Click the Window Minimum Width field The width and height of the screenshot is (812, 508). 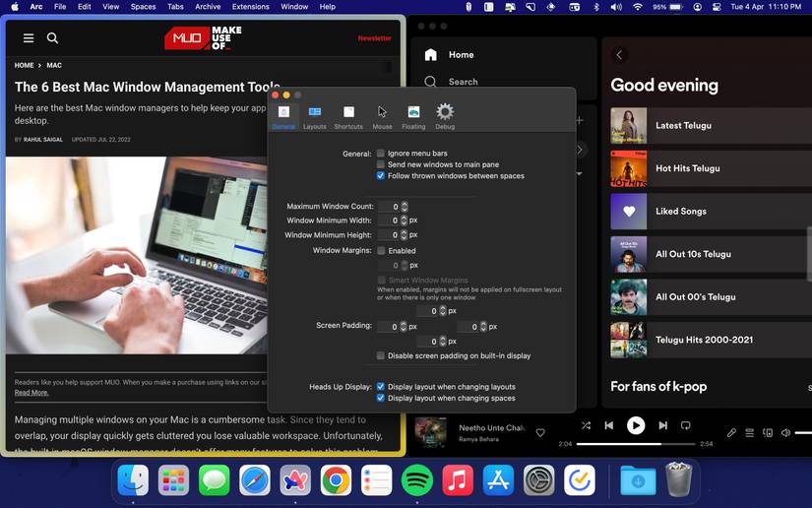[x=389, y=221]
